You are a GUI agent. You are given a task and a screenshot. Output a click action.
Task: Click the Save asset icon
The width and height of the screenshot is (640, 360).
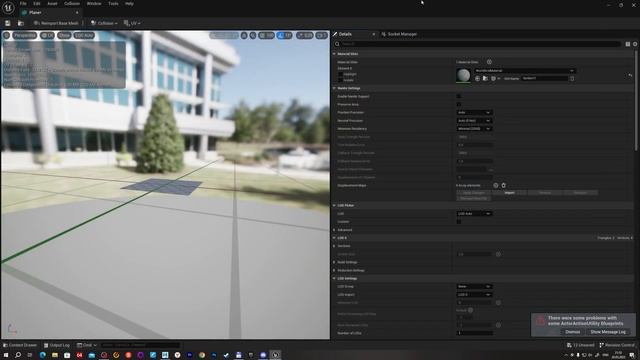click(8, 23)
